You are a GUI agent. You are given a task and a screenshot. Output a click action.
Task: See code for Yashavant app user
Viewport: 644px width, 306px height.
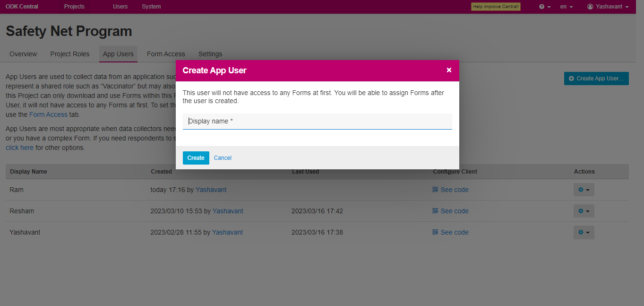tap(454, 232)
